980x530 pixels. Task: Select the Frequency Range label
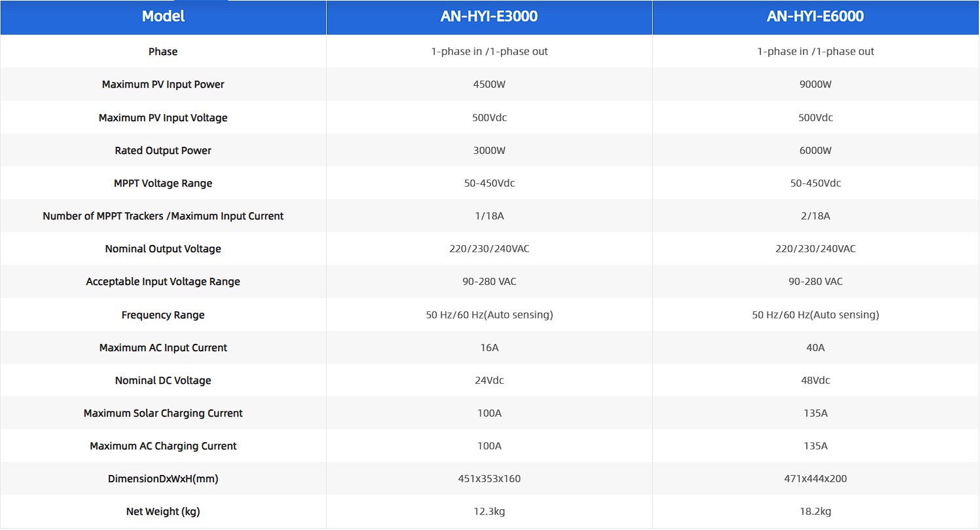coord(163,315)
